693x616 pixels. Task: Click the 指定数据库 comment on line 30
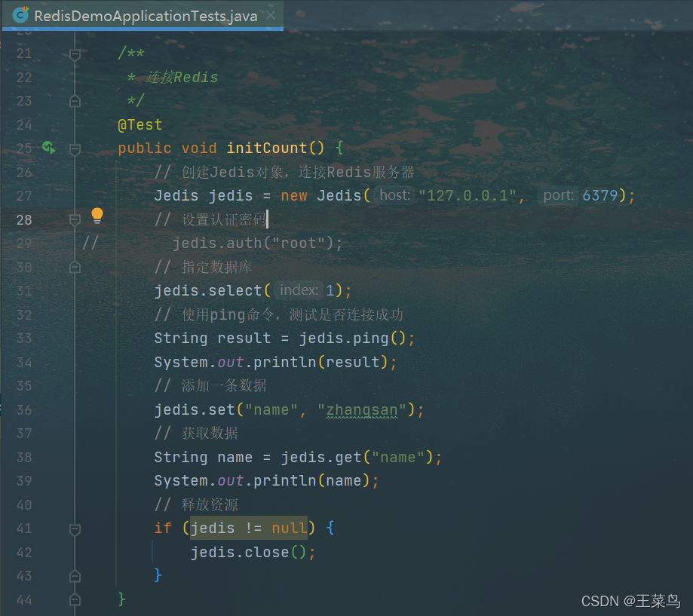pyautogui.click(x=204, y=268)
